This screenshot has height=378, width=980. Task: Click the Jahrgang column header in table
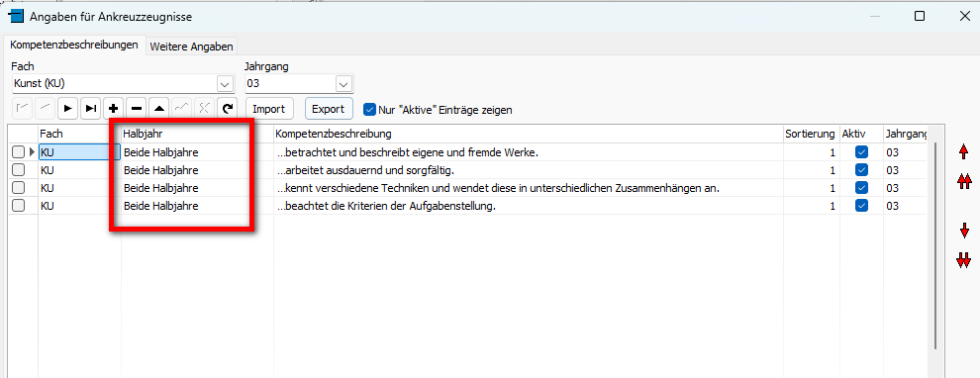[905, 134]
